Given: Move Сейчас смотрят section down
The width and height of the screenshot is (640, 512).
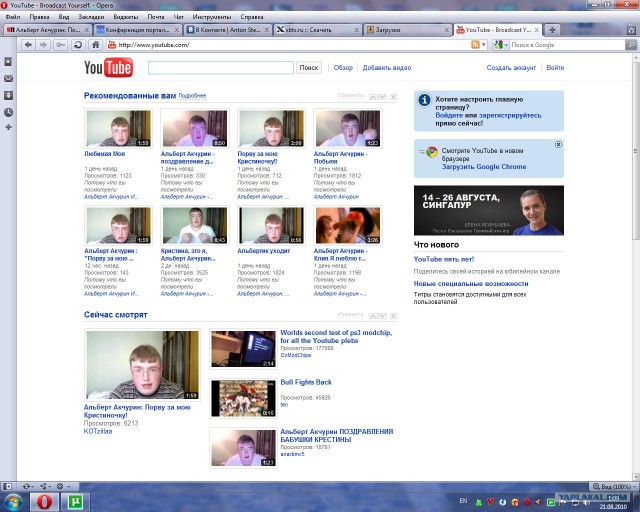Looking at the screenshot, I should [382, 316].
